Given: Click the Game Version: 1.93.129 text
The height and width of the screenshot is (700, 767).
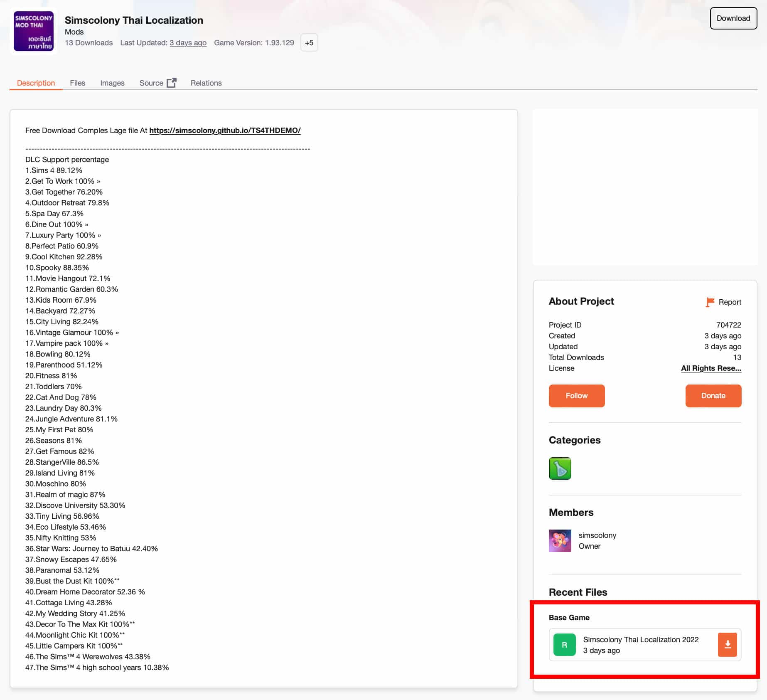Looking at the screenshot, I should 254,43.
